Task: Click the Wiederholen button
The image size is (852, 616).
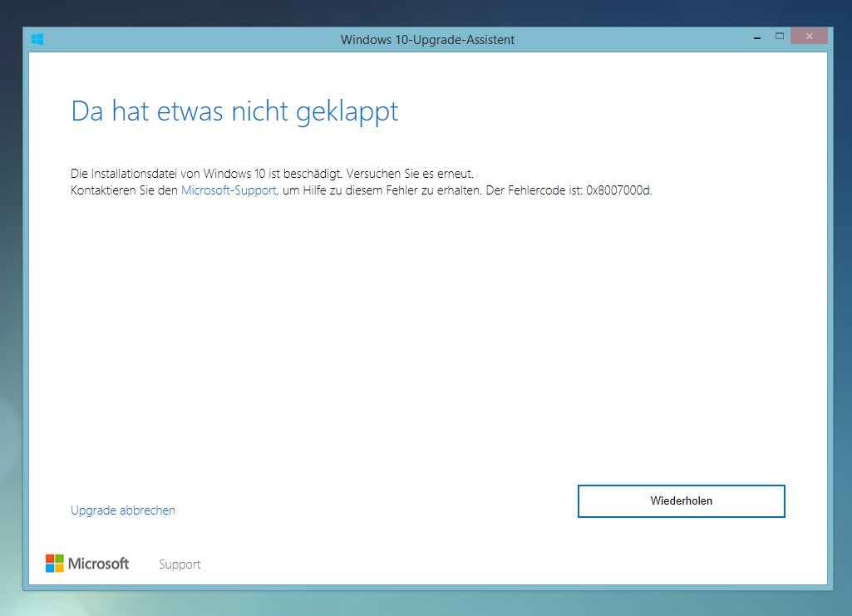Action: click(681, 500)
